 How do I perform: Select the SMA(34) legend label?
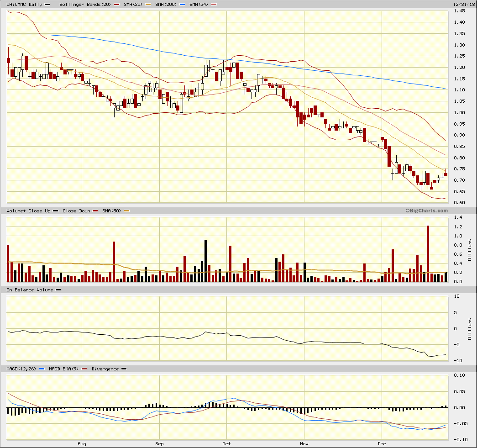(199, 5)
